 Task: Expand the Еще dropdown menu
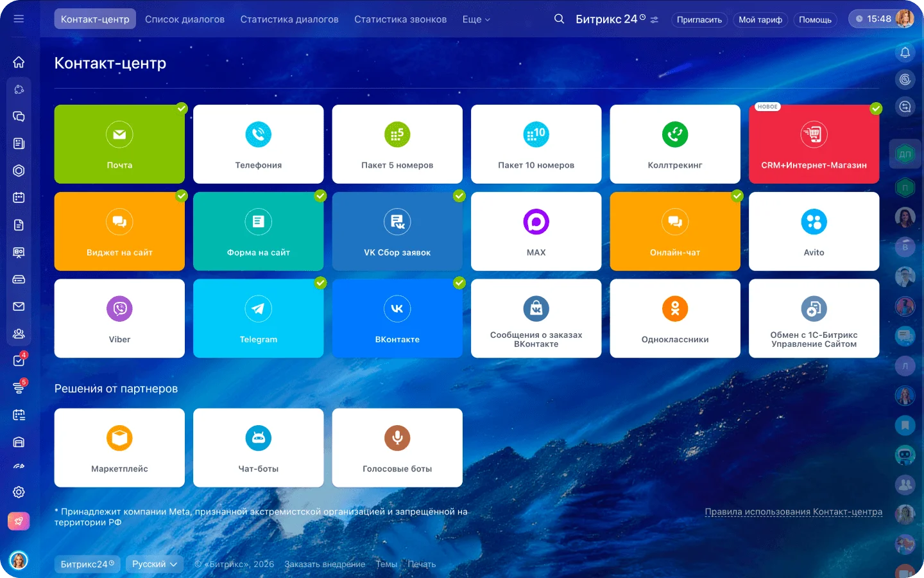click(x=476, y=19)
